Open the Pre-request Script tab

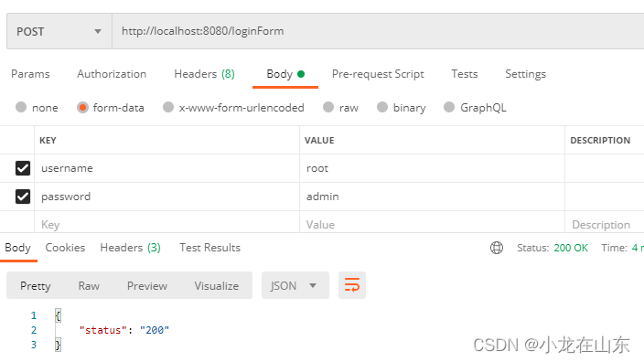(378, 74)
